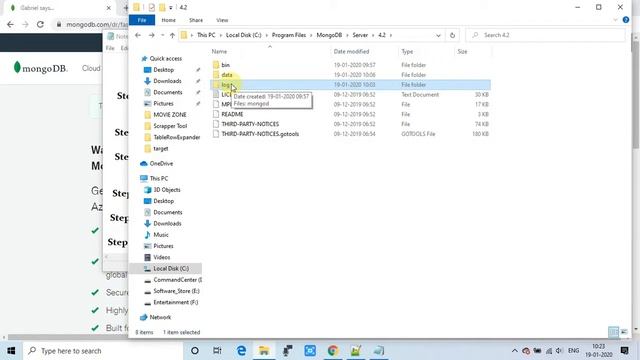This screenshot has height=360, width=640.
Task: Open 3D Objects folder
Action: point(167,190)
